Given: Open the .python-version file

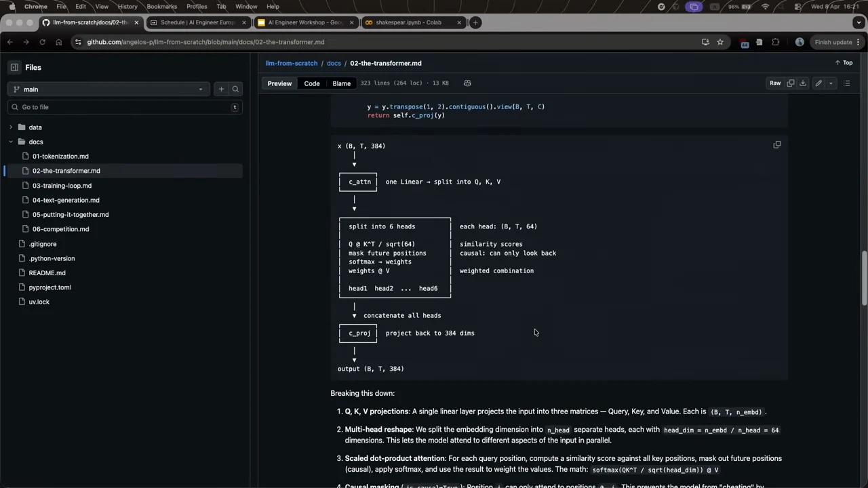Looking at the screenshot, I should [x=52, y=258].
